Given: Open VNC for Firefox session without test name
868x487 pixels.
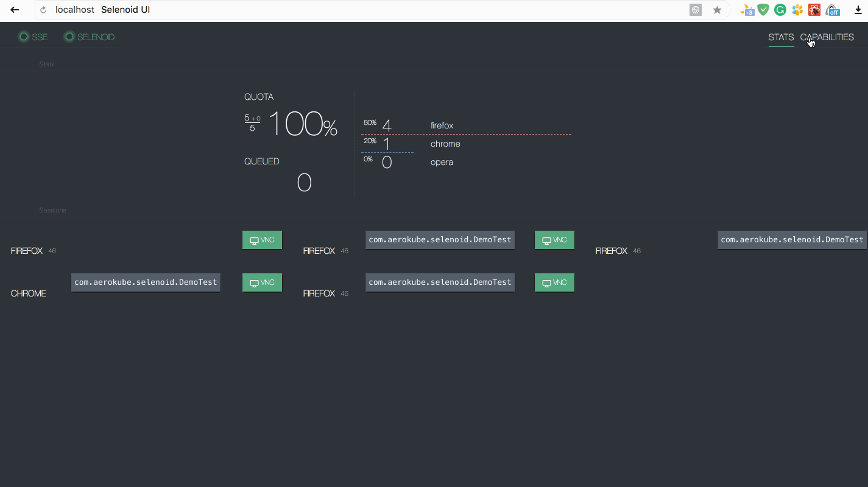Looking at the screenshot, I should click(262, 240).
